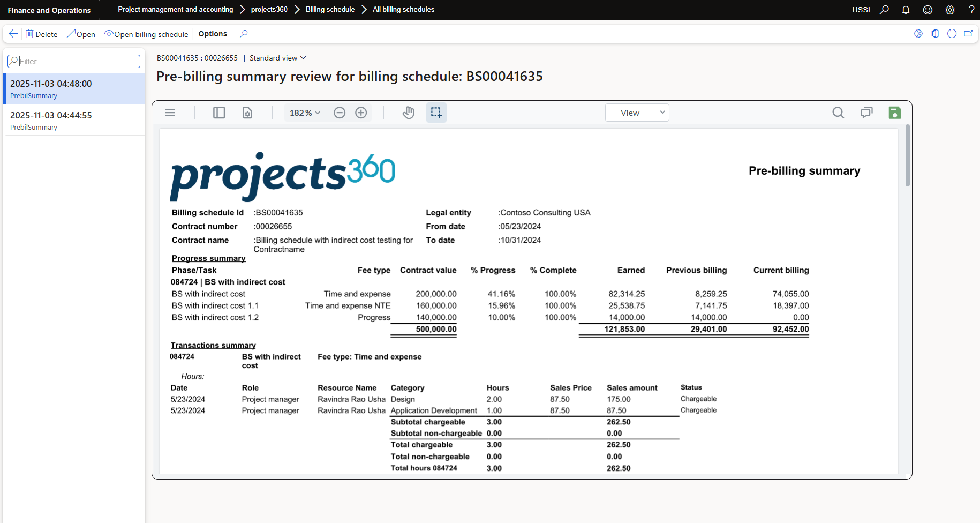Click Open billing schedule button
The width and height of the screenshot is (980, 523).
(x=146, y=34)
